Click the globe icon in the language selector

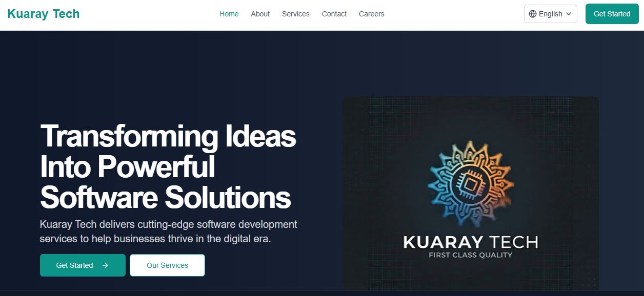tap(533, 14)
